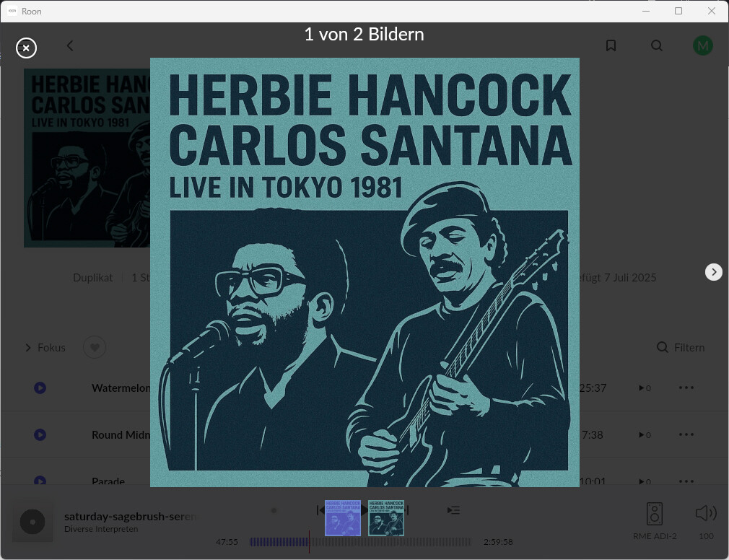
Task: Open the now playing saturday-sagebrush track
Action: (x=130, y=516)
